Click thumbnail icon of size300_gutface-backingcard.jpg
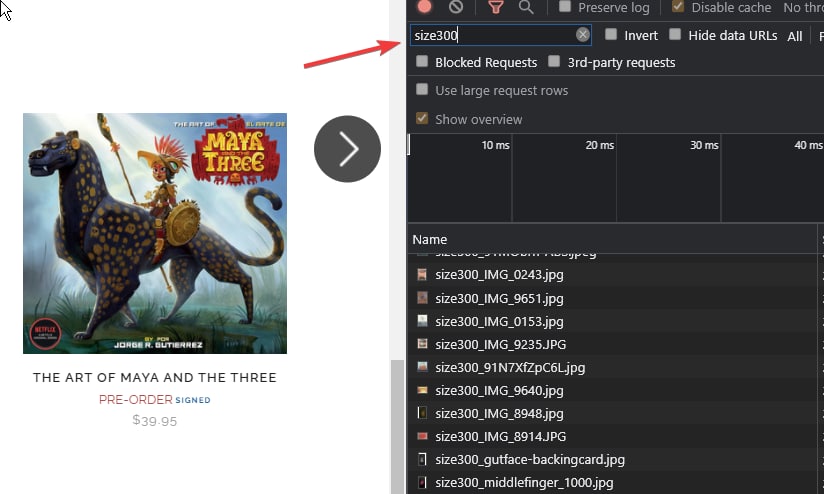 [422, 459]
